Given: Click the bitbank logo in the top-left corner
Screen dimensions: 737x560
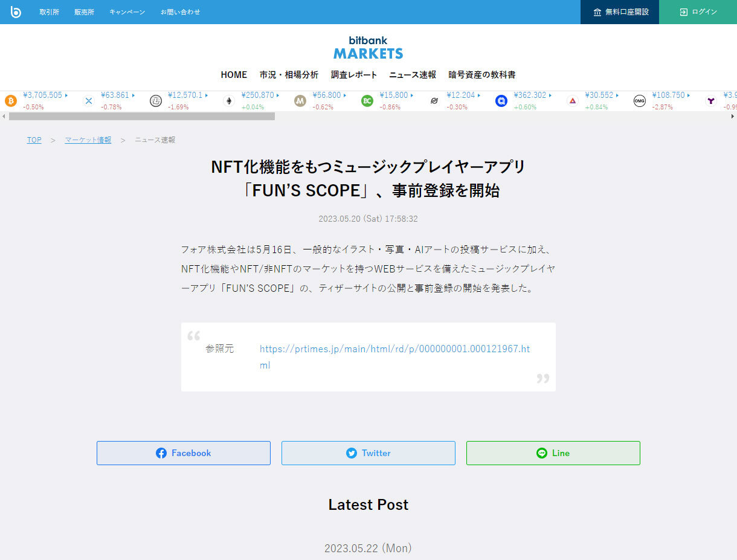Looking at the screenshot, I should [15, 11].
